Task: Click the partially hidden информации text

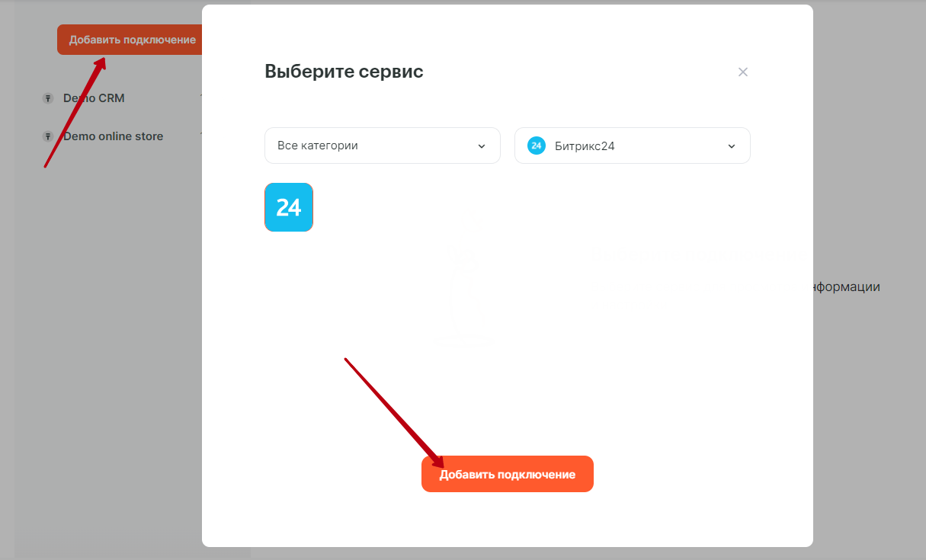Action: pyautogui.click(x=847, y=287)
